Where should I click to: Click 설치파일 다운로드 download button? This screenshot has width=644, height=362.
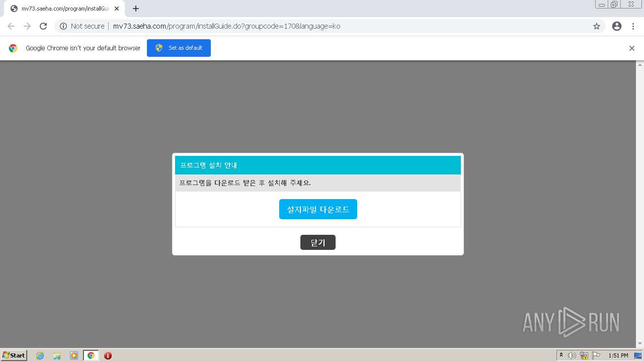(x=318, y=209)
